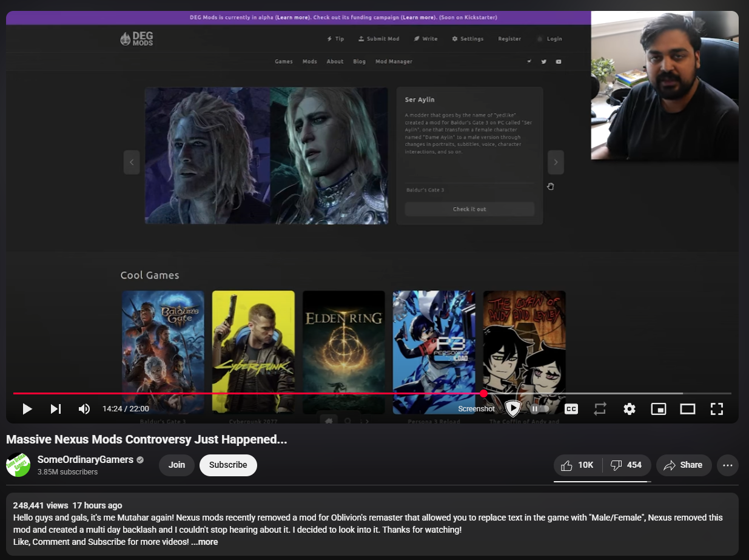This screenshot has height=560, width=749.
Task: Dislike the video (454)
Action: coord(626,465)
